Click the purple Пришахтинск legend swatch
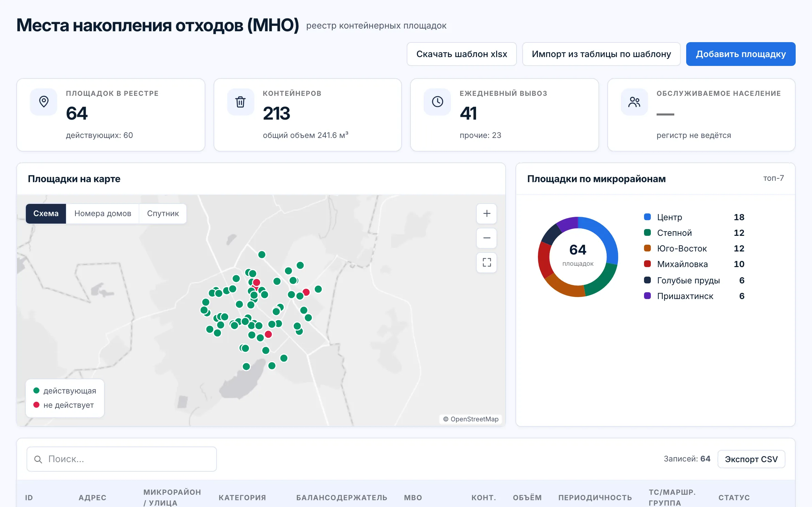This screenshot has height=507, width=812. click(647, 296)
